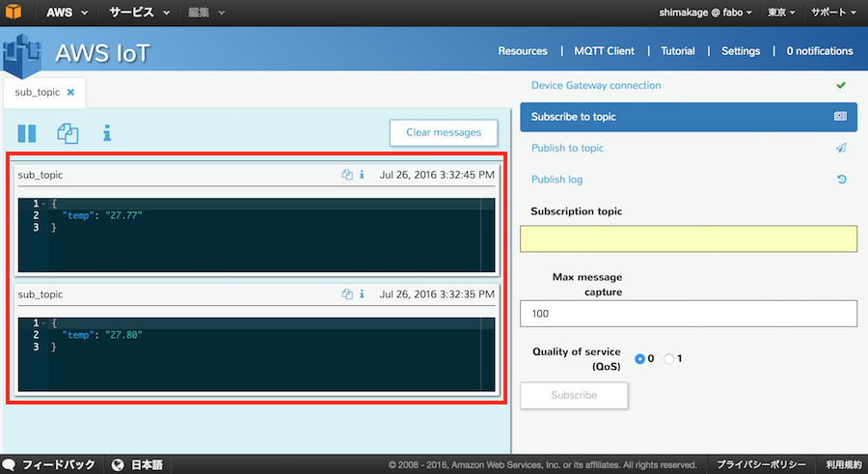
Task: Collapse the JSON fold arrow on line 1 of the first message
Action: click(44, 204)
